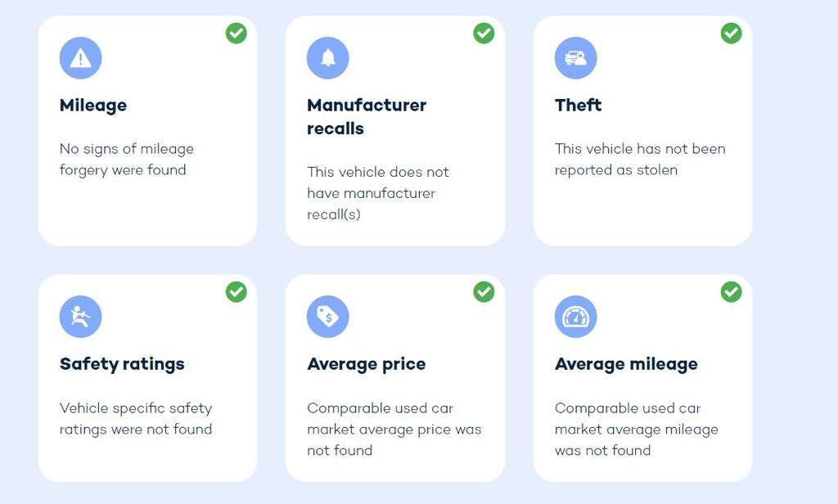Select the Safety ratings title
838x504 pixels.
click(122, 364)
